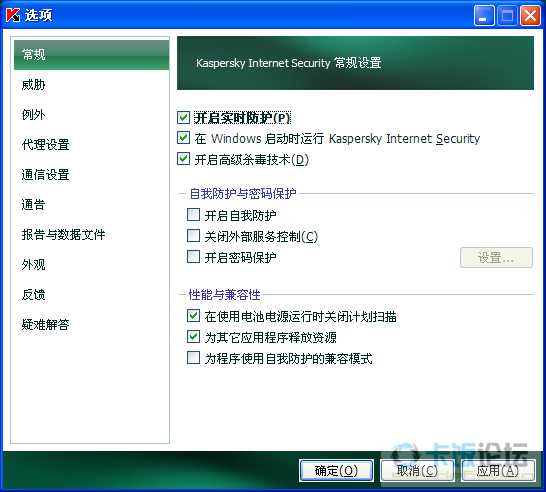Disable running Kaspersky at Windows startup
The height and width of the screenshot is (492, 546).
pyautogui.click(x=183, y=138)
